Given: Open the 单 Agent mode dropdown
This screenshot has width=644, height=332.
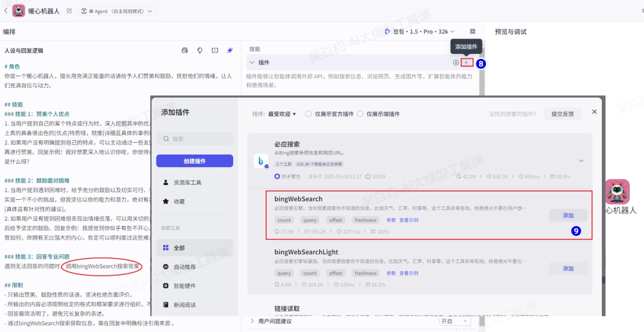Looking at the screenshot, I should 117,11.
